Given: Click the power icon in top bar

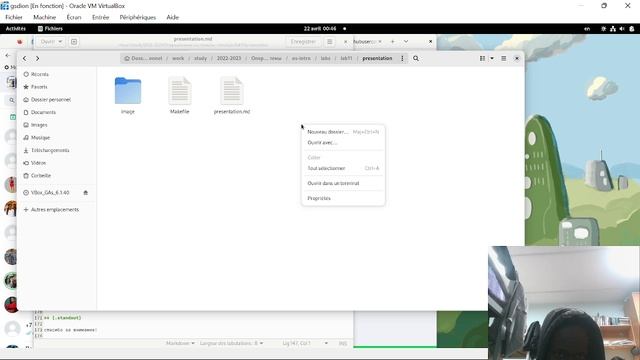Looking at the screenshot, I should pos(631,29).
